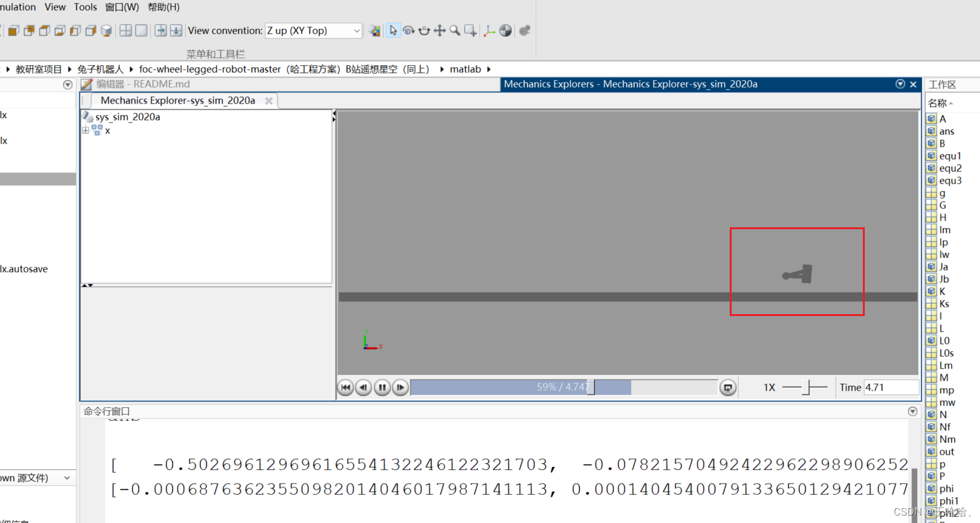Open the 命令行窗口 panel actions dropdown

coord(913,412)
